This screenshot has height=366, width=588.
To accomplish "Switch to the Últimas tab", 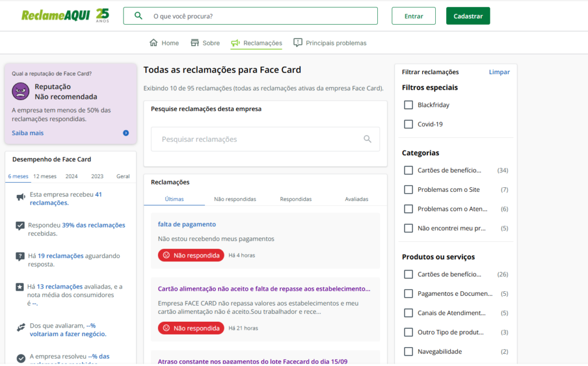I will (x=175, y=199).
